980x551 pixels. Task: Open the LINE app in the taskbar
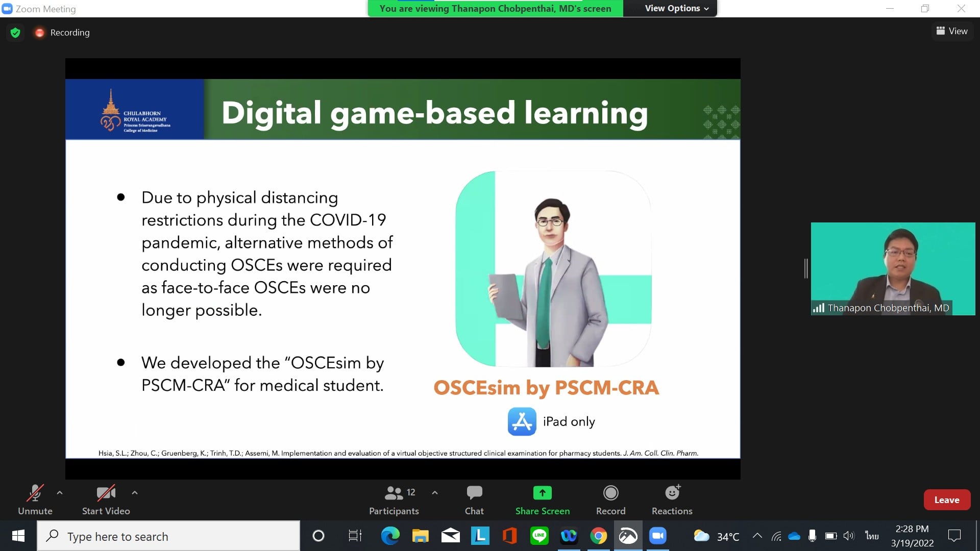540,536
